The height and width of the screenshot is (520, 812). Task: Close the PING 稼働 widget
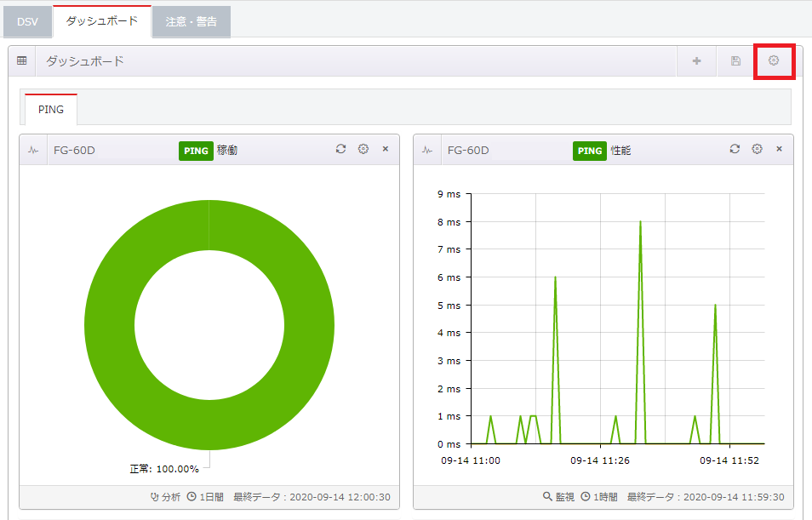[x=385, y=149]
